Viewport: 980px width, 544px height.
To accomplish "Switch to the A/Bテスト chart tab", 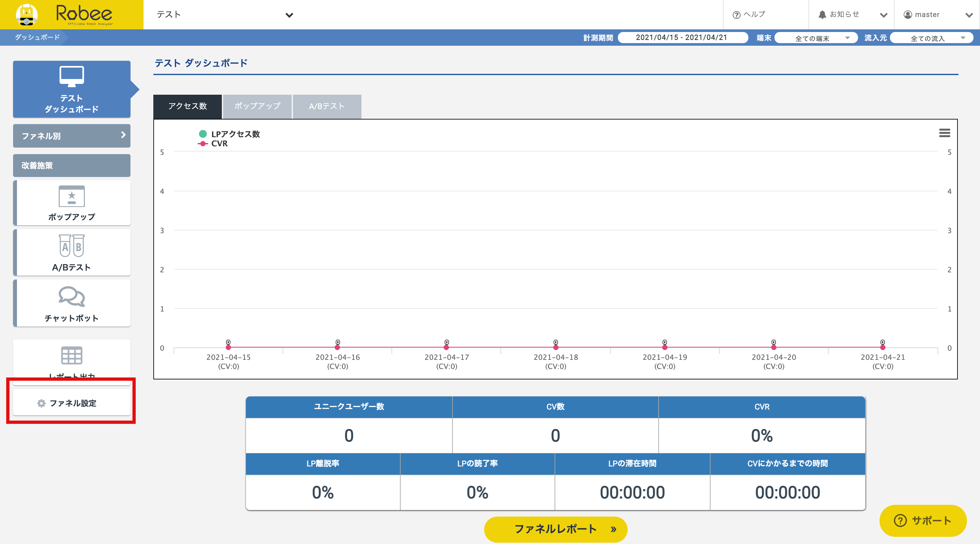I will [327, 106].
